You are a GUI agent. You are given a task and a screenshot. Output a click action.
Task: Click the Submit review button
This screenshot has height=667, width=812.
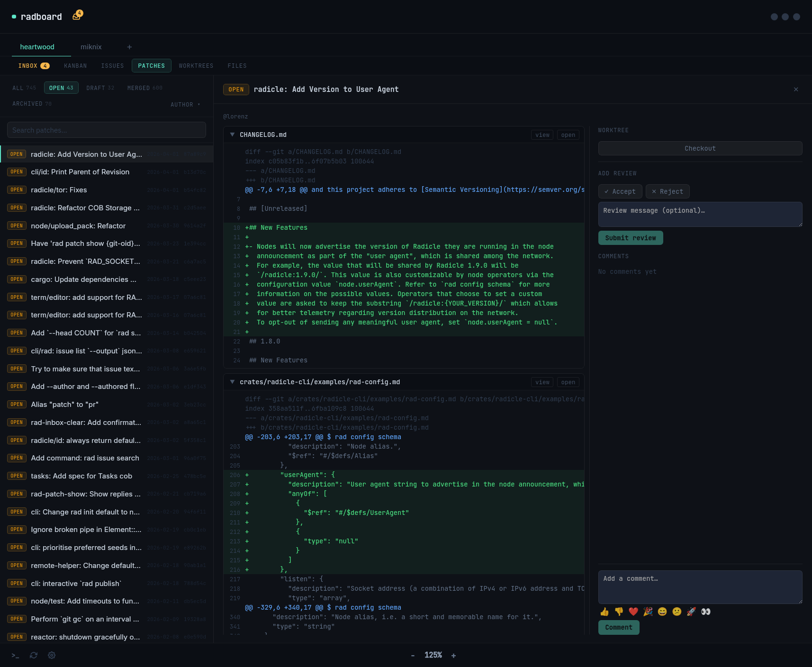[x=631, y=238]
